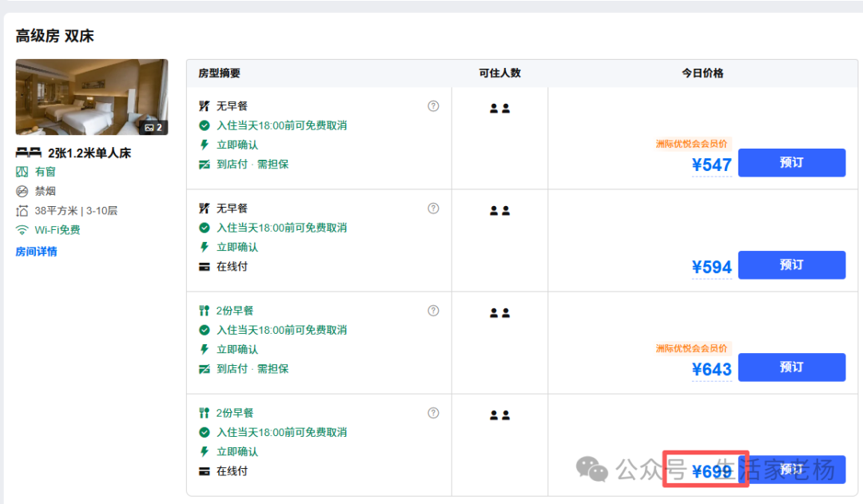This screenshot has height=504, width=863.
Task: Click 到店付 · 需担保 in ¥547 row
Action: [x=253, y=164]
